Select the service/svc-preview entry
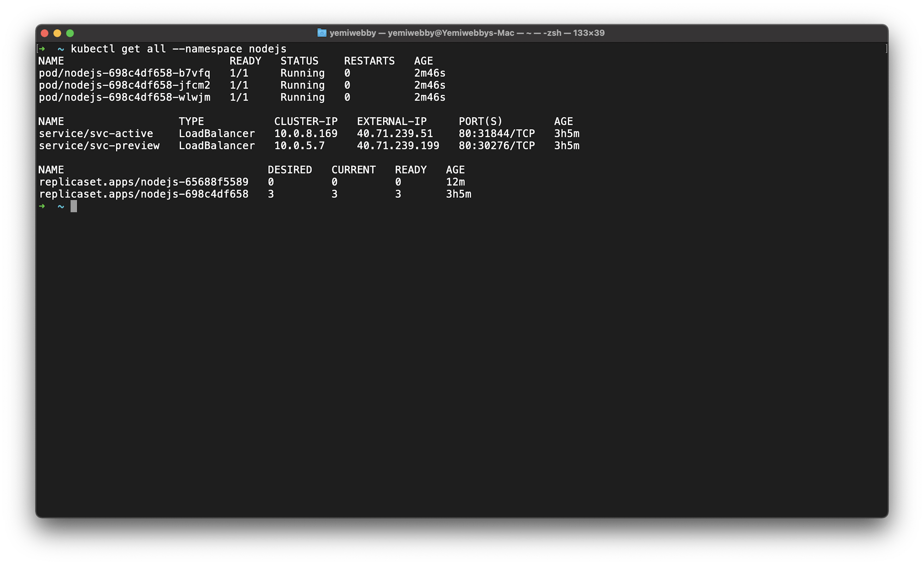This screenshot has width=924, height=565. click(x=99, y=145)
